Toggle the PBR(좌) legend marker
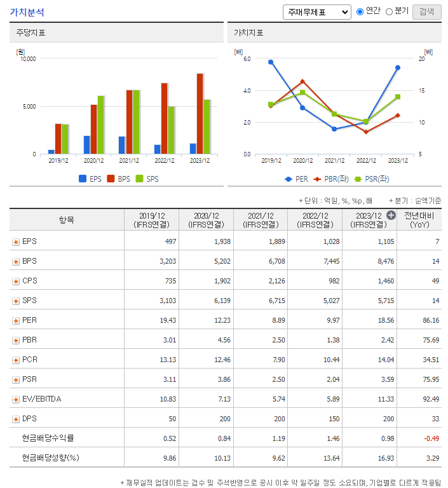448x488 pixels. tap(317, 179)
